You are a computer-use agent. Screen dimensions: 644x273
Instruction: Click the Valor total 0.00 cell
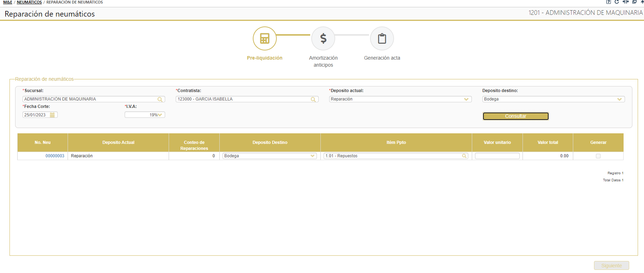point(548,156)
